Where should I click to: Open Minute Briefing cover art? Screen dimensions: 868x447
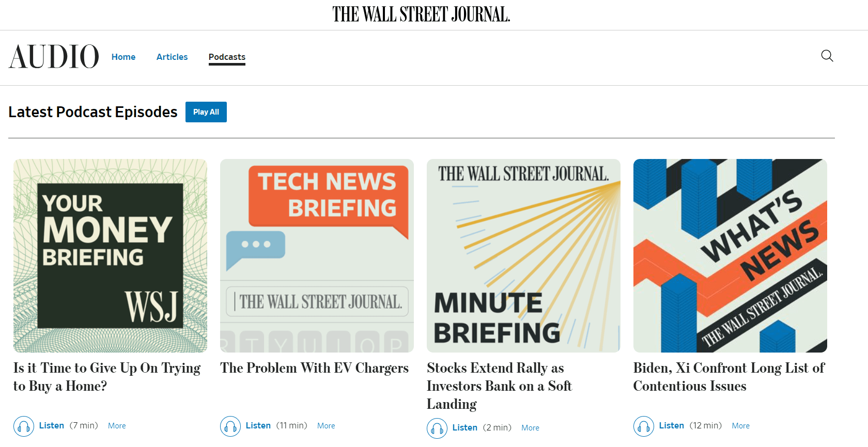[x=523, y=256]
